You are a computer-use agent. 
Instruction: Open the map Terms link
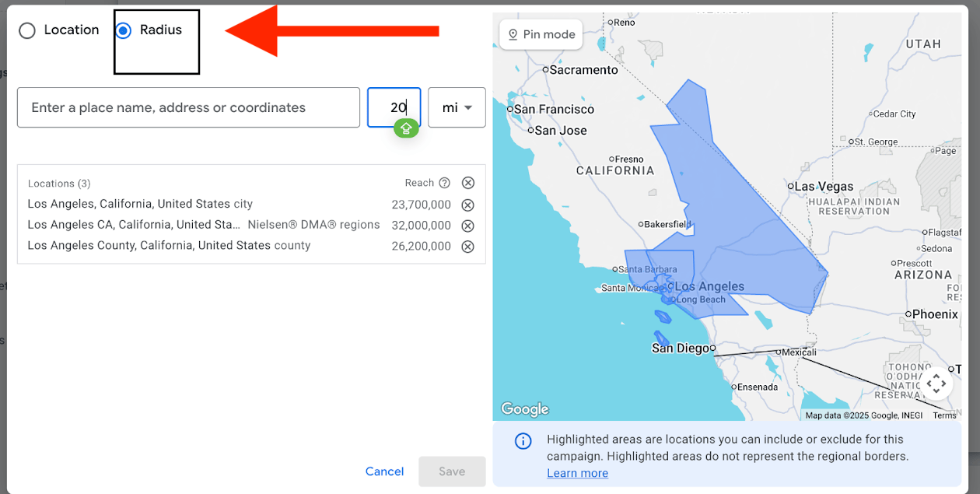click(x=944, y=415)
